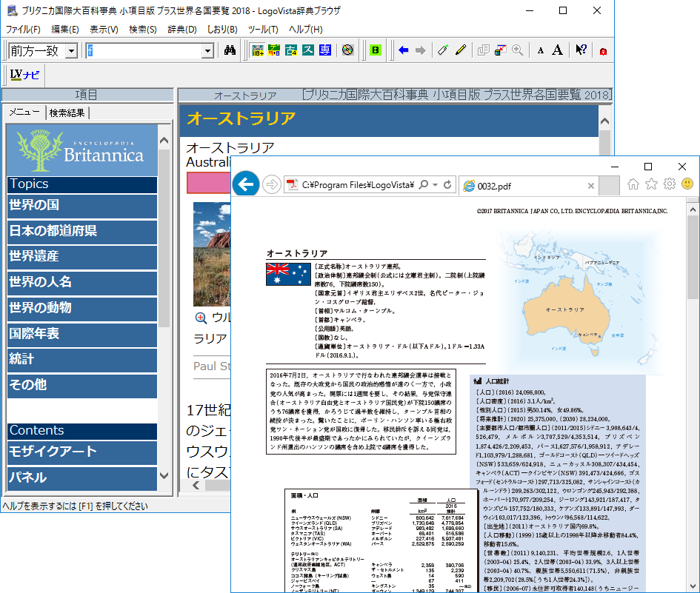700x593 pixels.
Task: Expand the search term history dropdown
Action: click(x=207, y=51)
